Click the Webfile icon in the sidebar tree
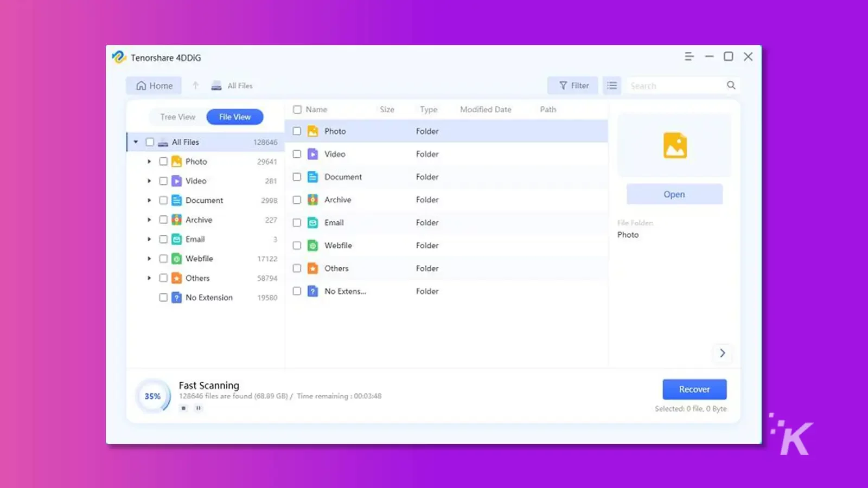Screen dimensions: 868x488 click(x=177, y=259)
